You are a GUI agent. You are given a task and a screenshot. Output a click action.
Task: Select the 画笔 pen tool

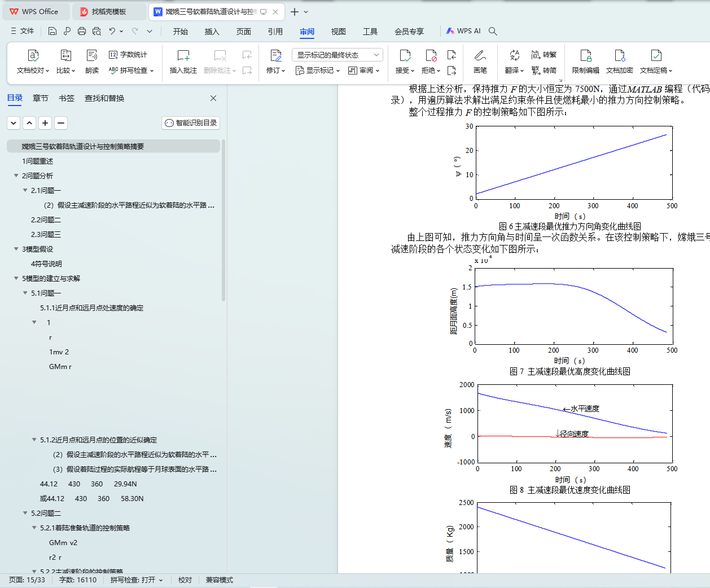pos(480,62)
